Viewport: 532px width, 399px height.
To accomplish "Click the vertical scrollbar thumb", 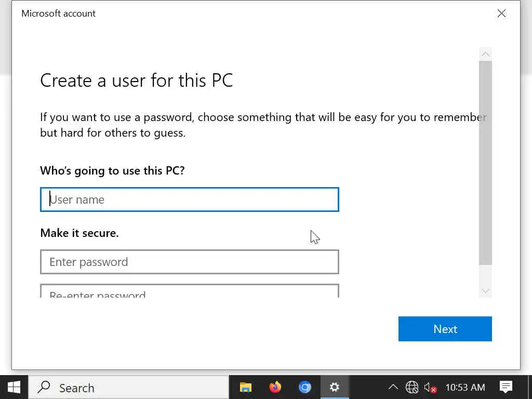I will pyautogui.click(x=486, y=163).
